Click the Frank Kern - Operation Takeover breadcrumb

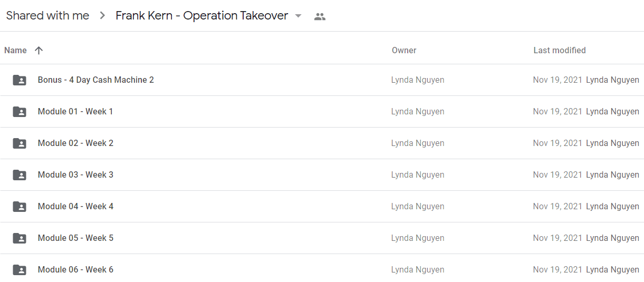point(202,16)
